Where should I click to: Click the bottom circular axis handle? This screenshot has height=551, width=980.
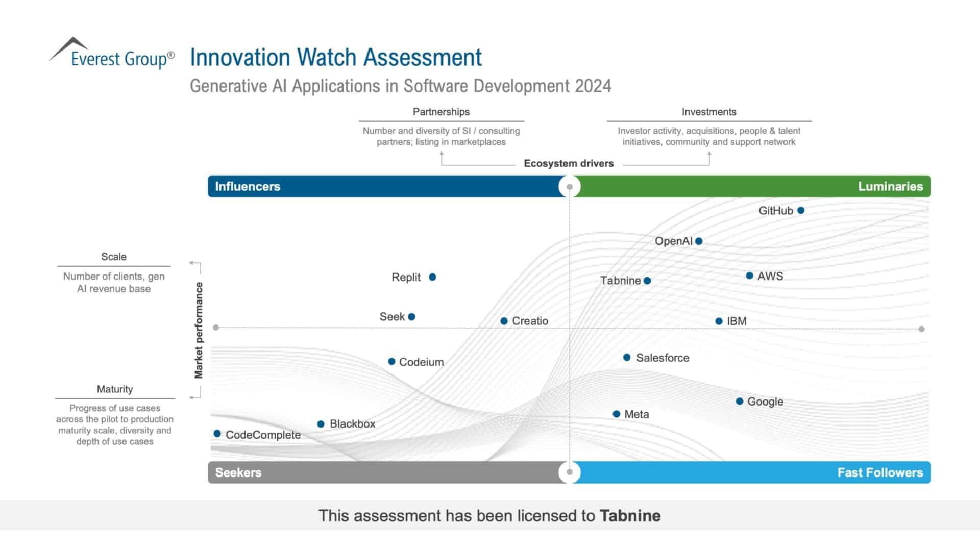point(570,472)
